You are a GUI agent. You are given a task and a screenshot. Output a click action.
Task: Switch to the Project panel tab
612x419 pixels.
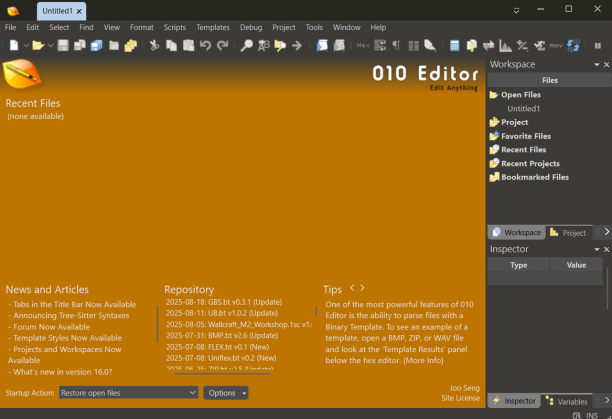(x=568, y=233)
